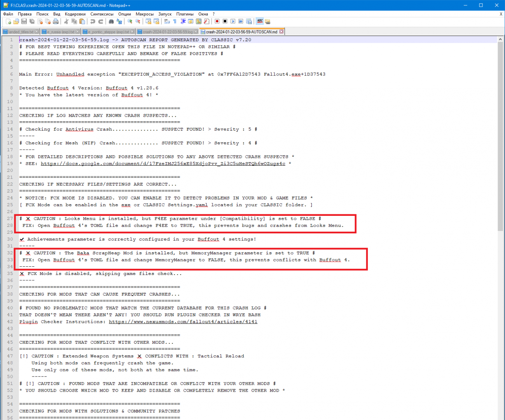Click the Zoom In magnifier icon

pyautogui.click(x=130, y=21)
